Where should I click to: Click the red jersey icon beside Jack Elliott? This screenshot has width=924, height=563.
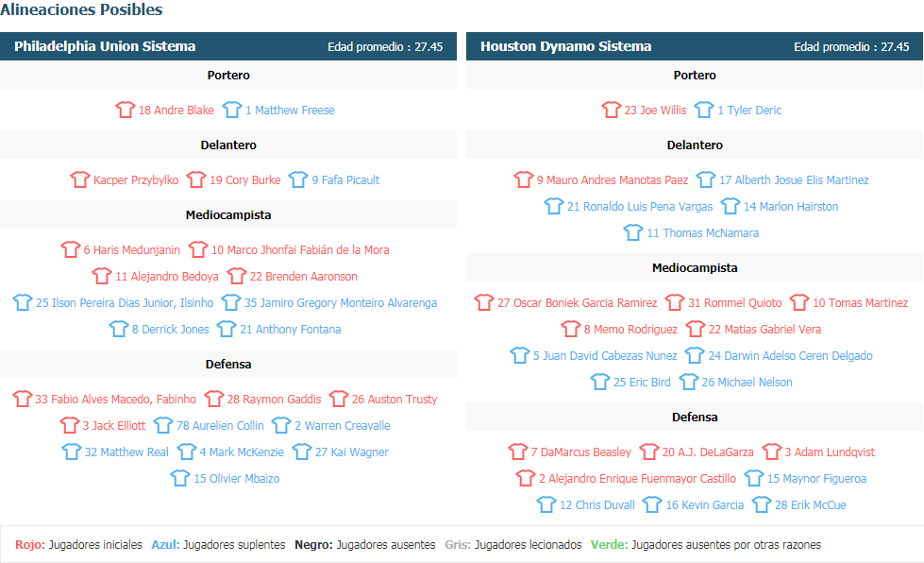[x=70, y=425]
